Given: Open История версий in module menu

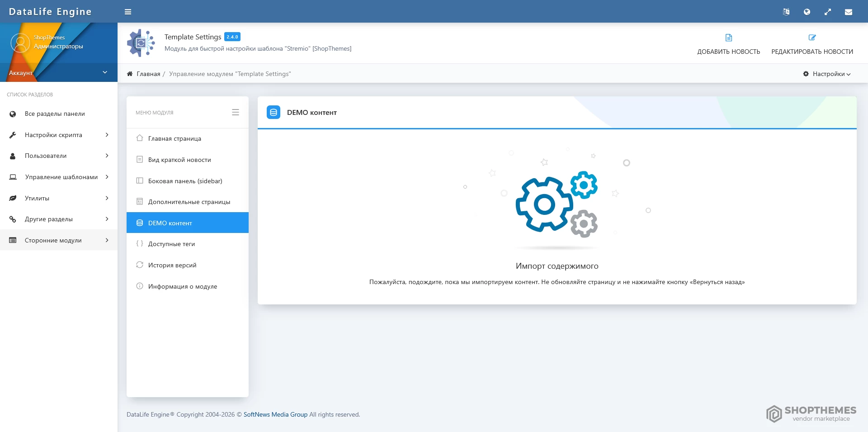Looking at the screenshot, I should pos(172,265).
